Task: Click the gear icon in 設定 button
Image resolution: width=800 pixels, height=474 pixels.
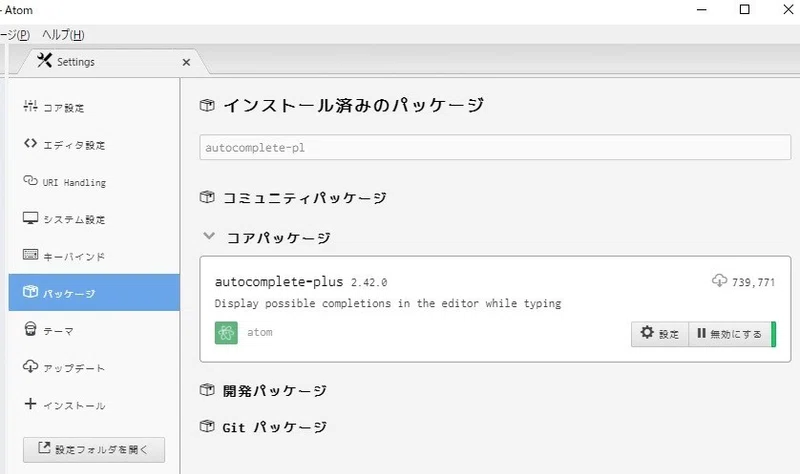Action: tap(647, 333)
